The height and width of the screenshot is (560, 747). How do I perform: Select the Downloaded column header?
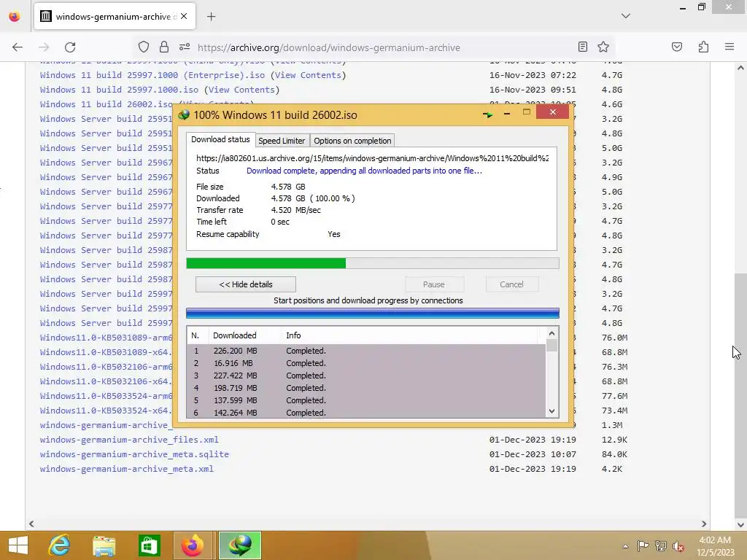[x=244, y=335]
